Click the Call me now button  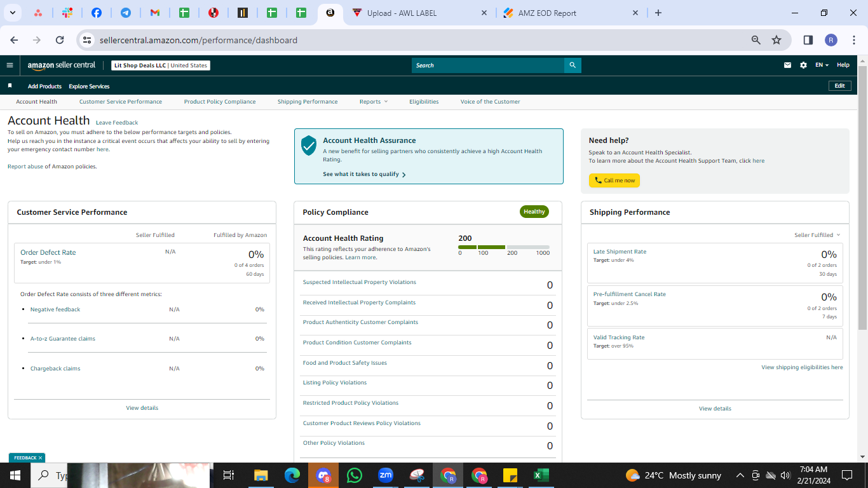(x=614, y=180)
